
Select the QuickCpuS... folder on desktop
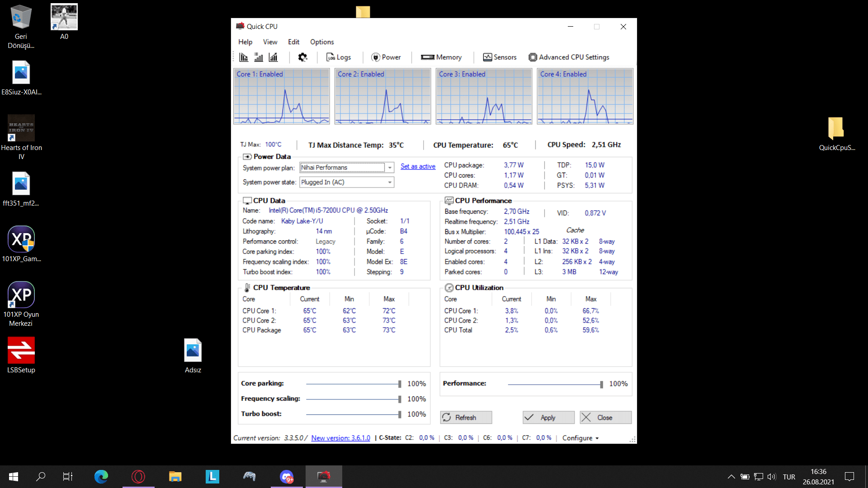pyautogui.click(x=837, y=134)
